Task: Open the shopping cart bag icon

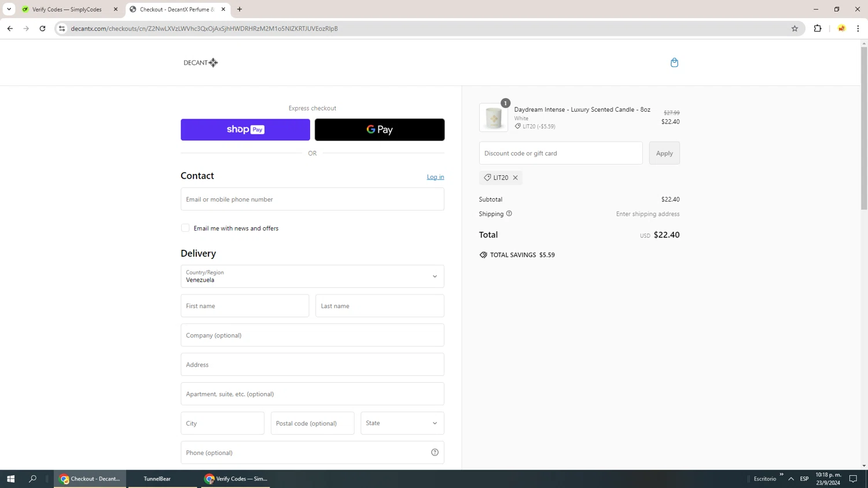Action: pos(674,62)
